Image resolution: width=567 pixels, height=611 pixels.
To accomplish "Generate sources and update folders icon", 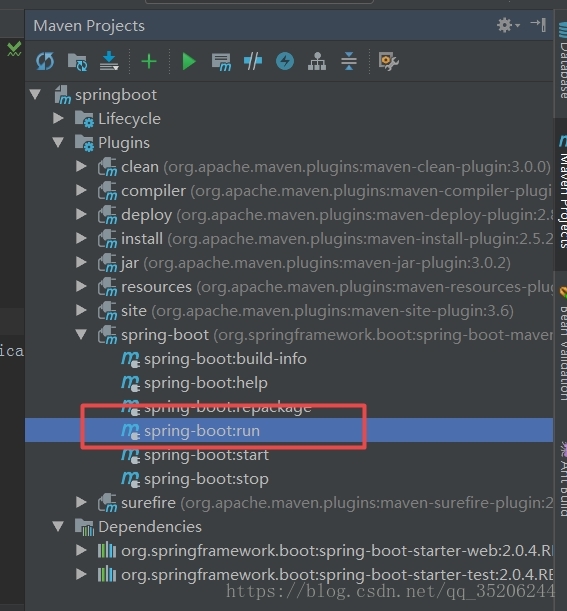I will (77, 62).
